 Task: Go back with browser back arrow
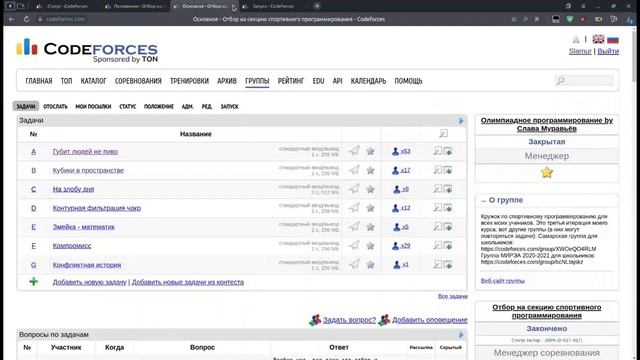tap(11, 19)
